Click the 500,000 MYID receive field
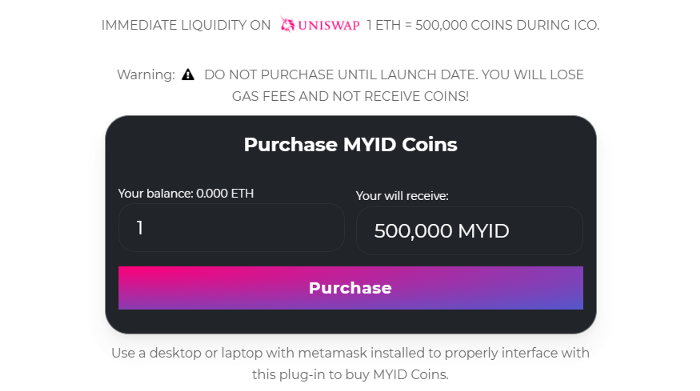This screenshot has height=391, width=700. [469, 231]
